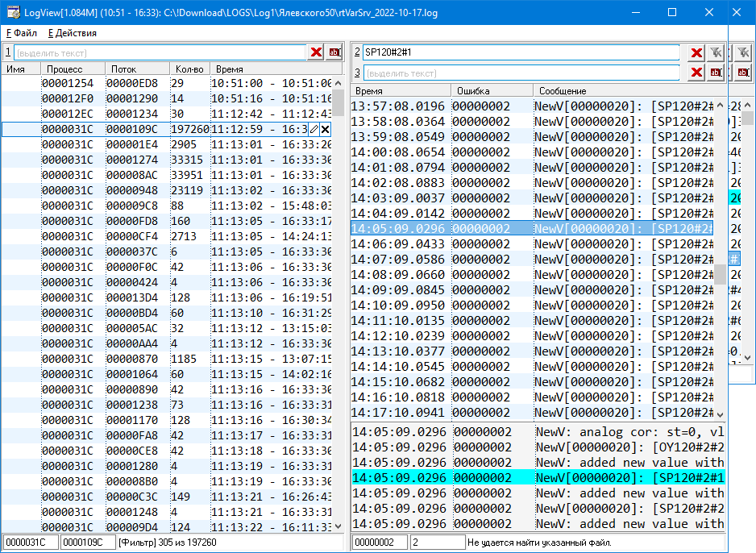The image size is (756, 553).
Task: Click the 'NewV: analog cor' line in the detail pane
Action: click(538, 432)
